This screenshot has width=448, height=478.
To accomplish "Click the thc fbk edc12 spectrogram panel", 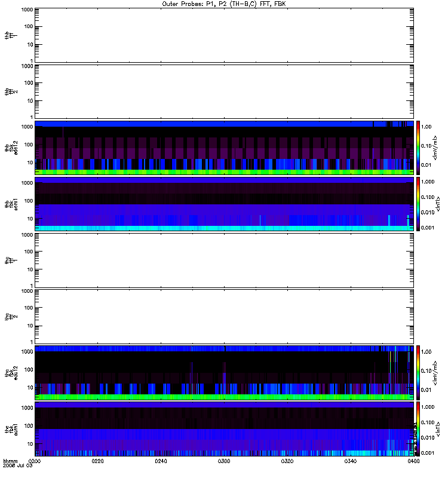I will (224, 373).
